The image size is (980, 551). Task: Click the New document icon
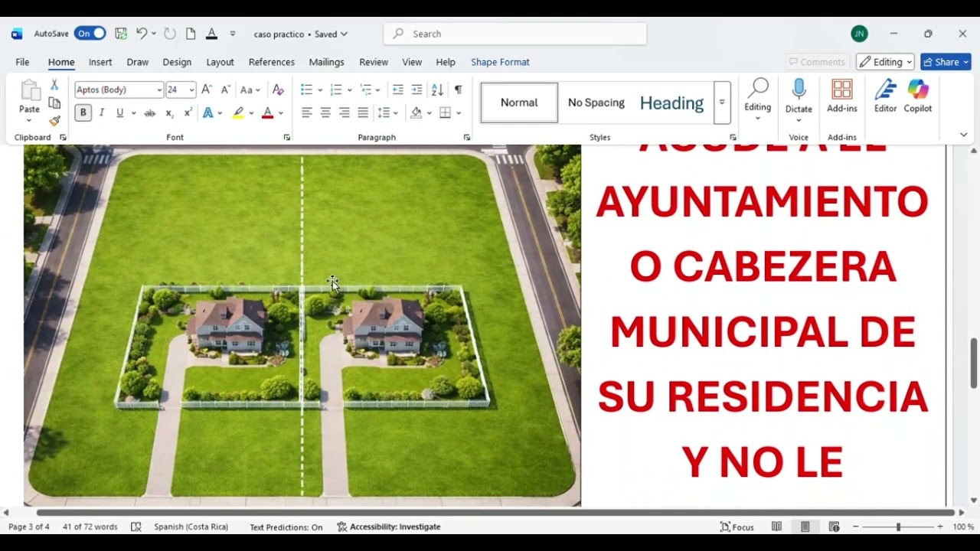pos(191,34)
